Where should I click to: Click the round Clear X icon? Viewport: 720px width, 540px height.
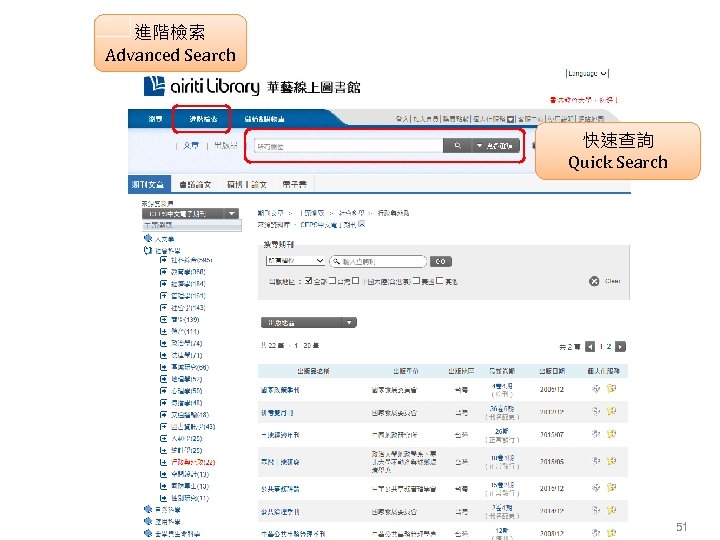click(594, 281)
